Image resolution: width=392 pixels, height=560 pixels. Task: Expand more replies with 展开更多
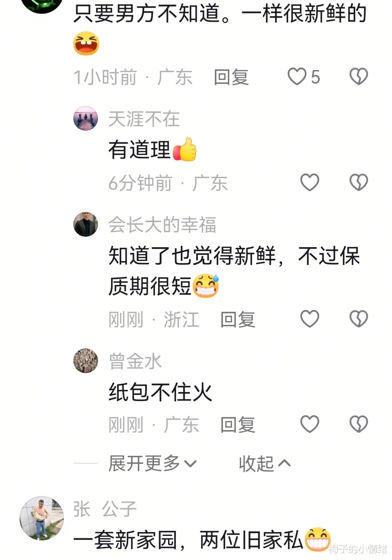pyautogui.click(x=152, y=463)
